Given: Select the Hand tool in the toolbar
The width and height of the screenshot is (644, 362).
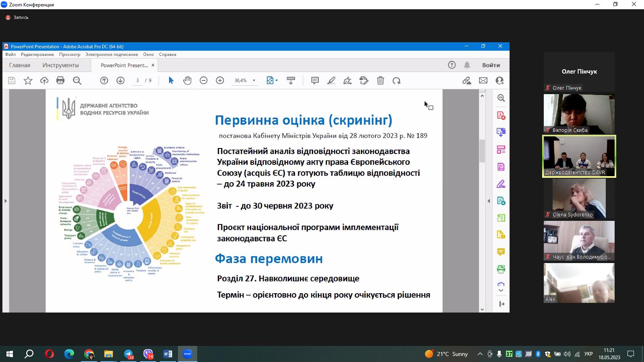Looking at the screenshot, I should 187,80.
